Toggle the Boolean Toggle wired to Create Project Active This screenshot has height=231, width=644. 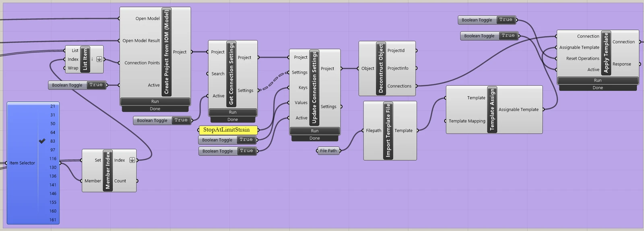pos(96,85)
